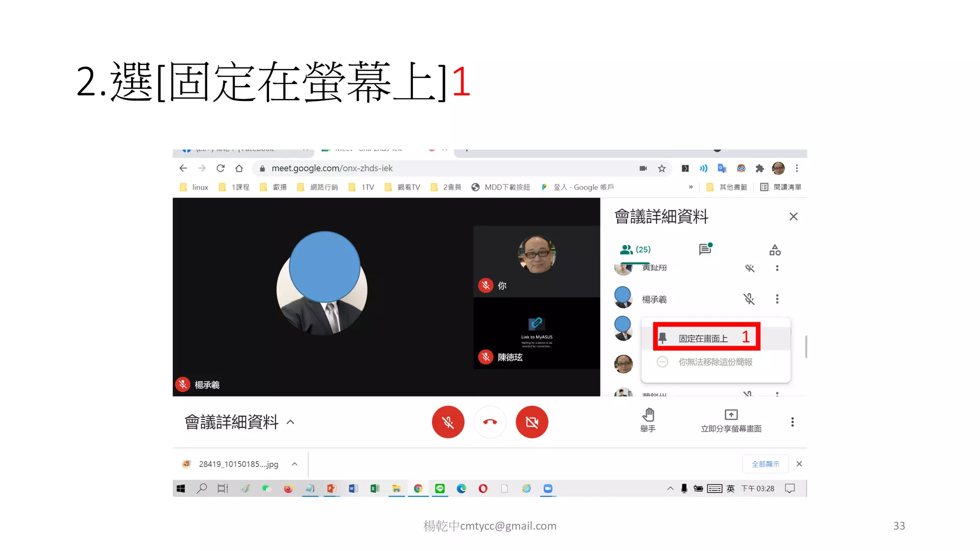
Task: Expand the 會議詳細資料 bottom-left panel
Action: pyautogui.click(x=239, y=422)
